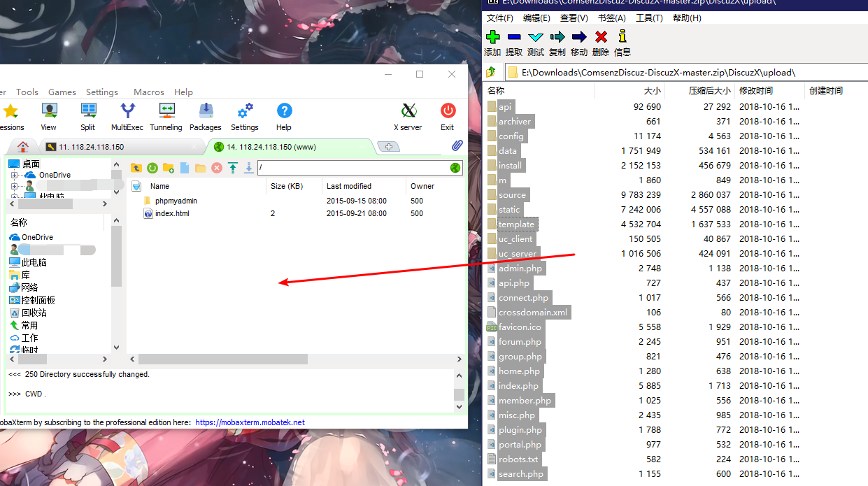Open the Macros menu in MobaXterm
This screenshot has height=486, width=868.
pyautogui.click(x=149, y=92)
